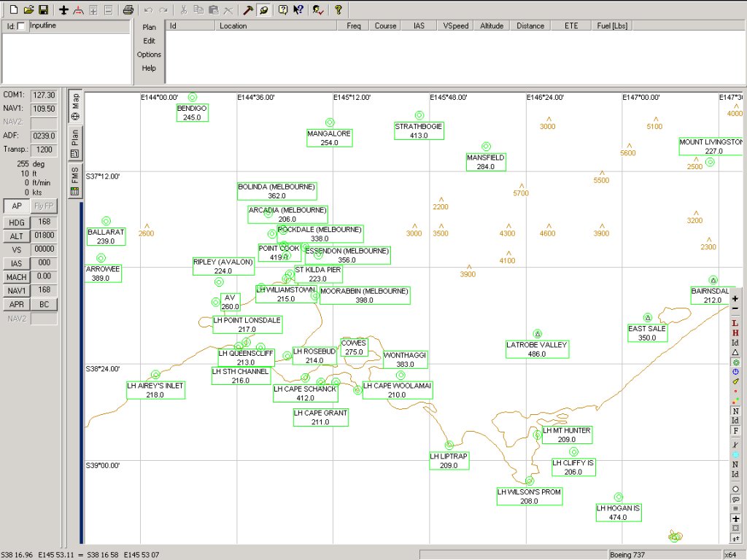The image size is (747, 560).
Task: Toggle ALT altitude hold
Action: click(x=17, y=236)
